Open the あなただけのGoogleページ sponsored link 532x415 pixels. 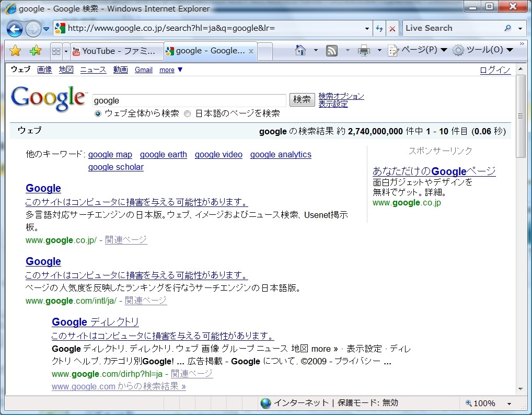click(x=434, y=171)
